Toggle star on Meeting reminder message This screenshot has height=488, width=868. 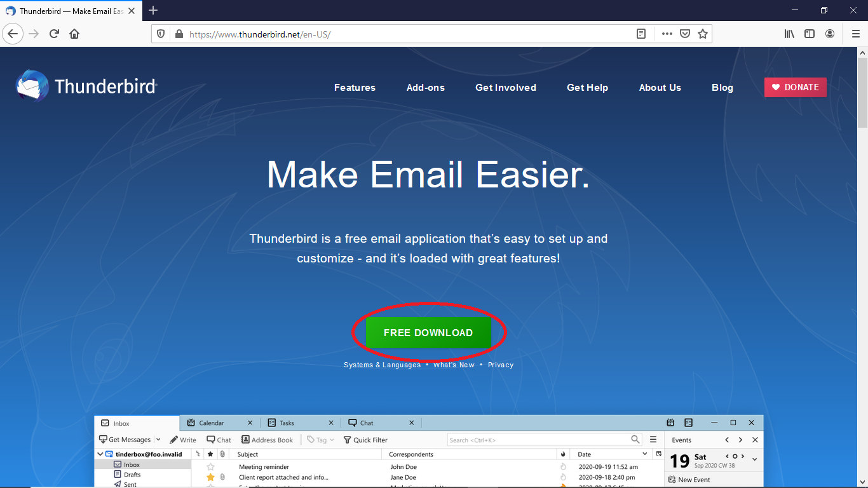tap(211, 467)
